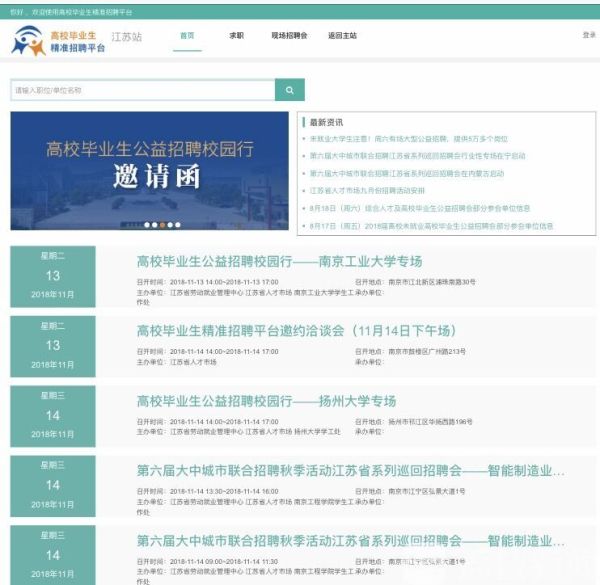Click the search magnifier button
The width and height of the screenshot is (600, 585).
[289, 90]
